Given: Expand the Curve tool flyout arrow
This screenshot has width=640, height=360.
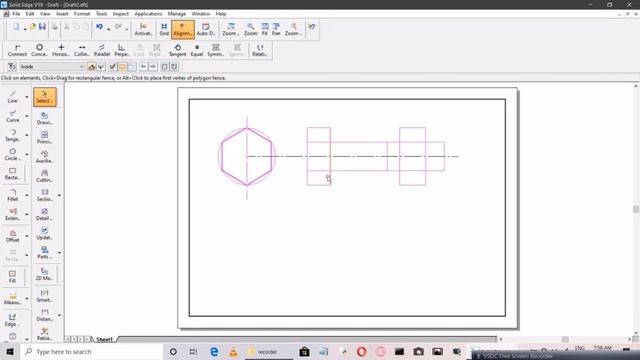Looking at the screenshot, I should [27, 116].
